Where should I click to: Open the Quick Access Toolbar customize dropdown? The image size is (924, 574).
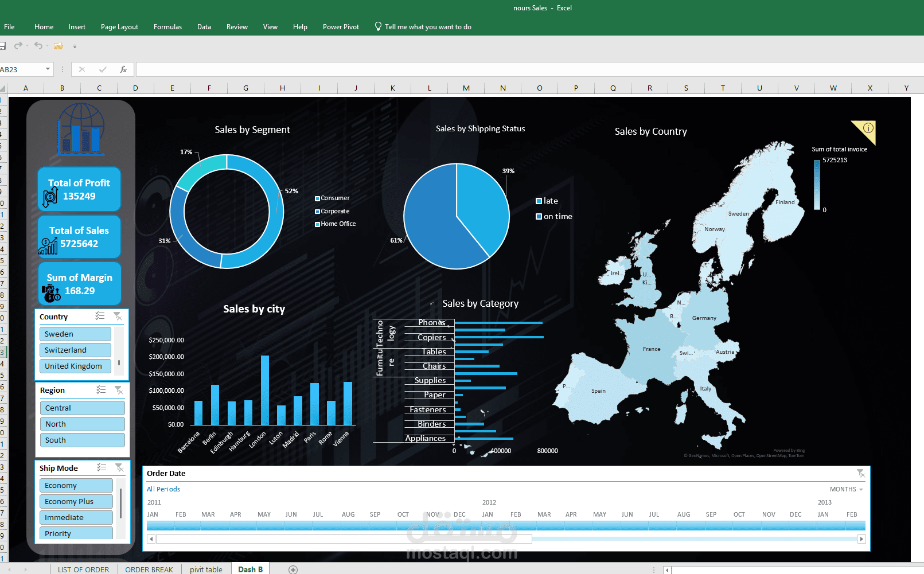[75, 46]
